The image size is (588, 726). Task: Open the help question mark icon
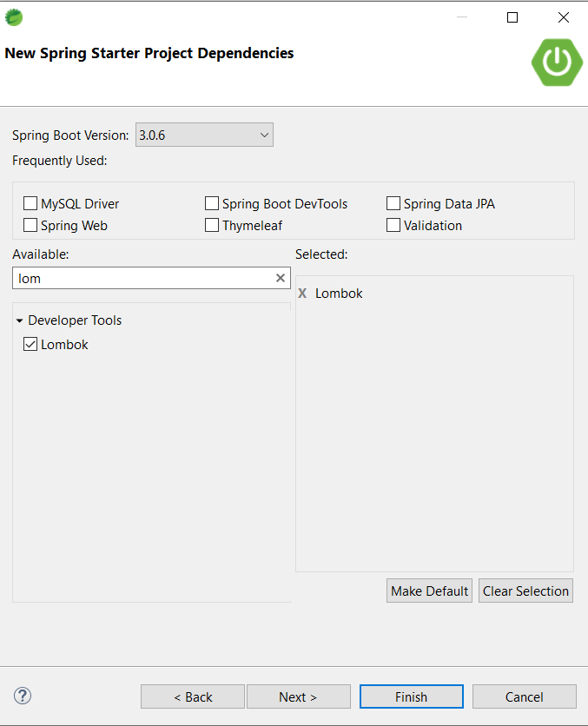pos(23,696)
